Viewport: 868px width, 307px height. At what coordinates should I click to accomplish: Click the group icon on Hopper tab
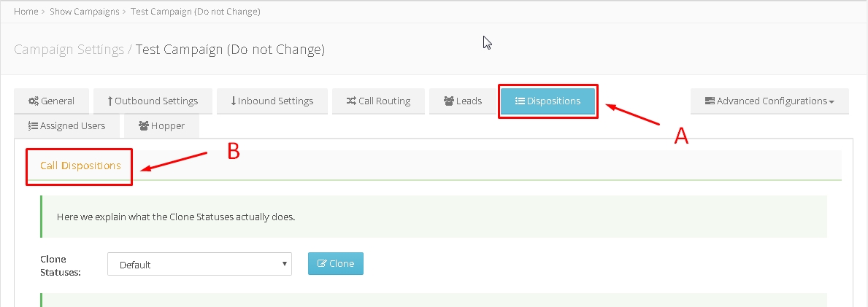click(x=144, y=126)
